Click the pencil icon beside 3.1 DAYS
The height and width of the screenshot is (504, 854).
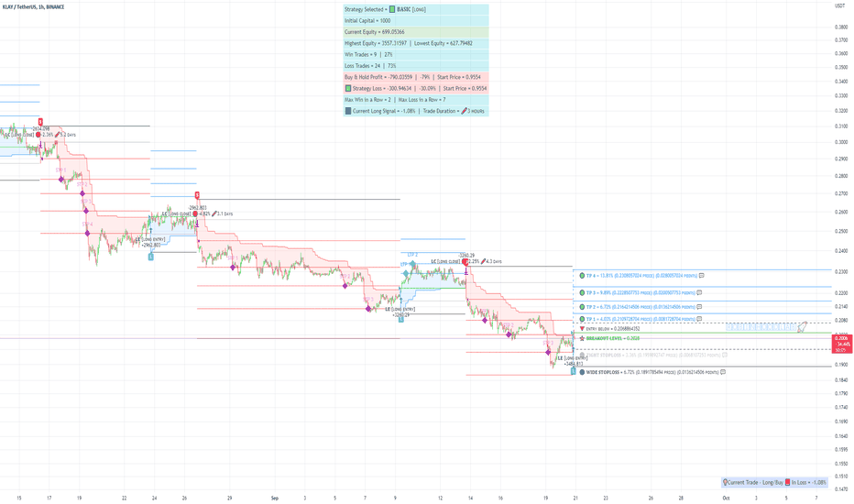point(214,214)
